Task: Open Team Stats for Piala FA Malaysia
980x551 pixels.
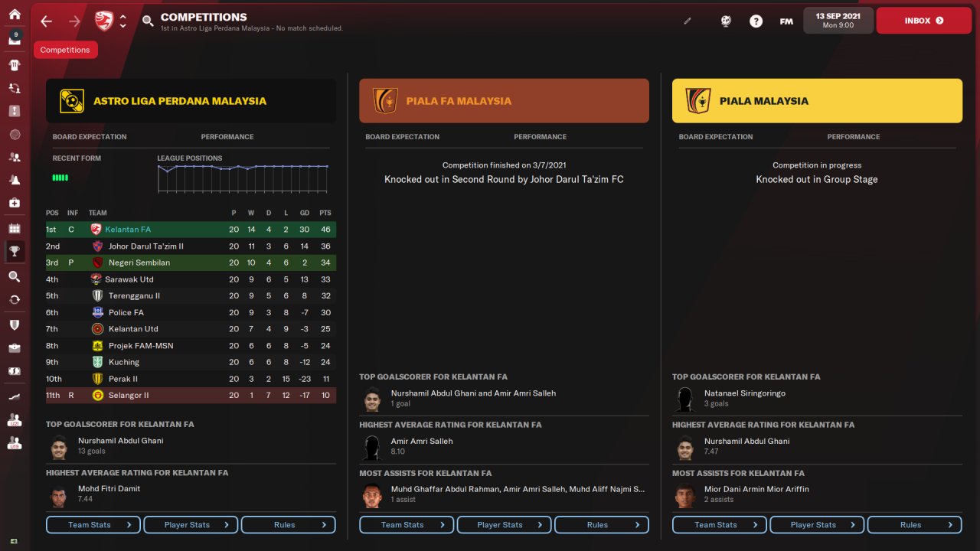Action: (x=407, y=525)
